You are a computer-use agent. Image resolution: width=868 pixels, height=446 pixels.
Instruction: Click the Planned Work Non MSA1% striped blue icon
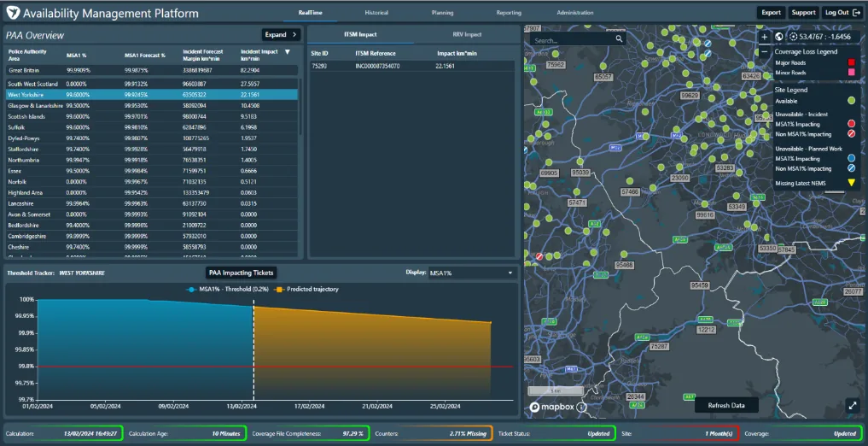pyautogui.click(x=852, y=169)
